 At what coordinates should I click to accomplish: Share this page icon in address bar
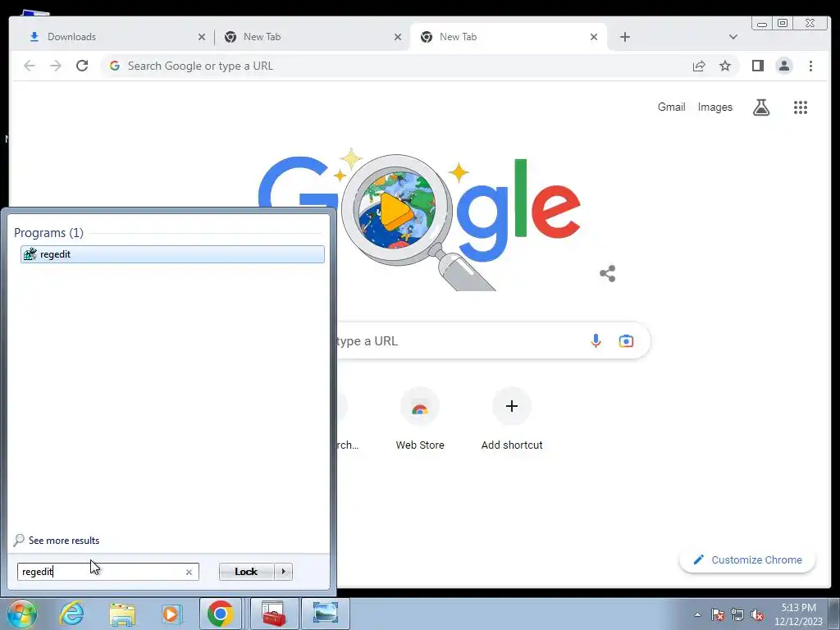(699, 66)
